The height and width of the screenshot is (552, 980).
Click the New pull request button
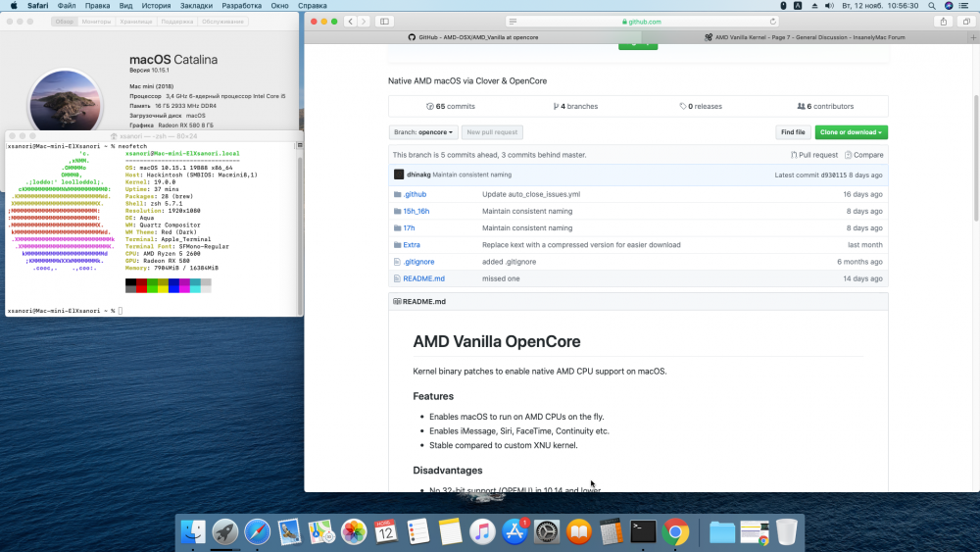tap(492, 132)
